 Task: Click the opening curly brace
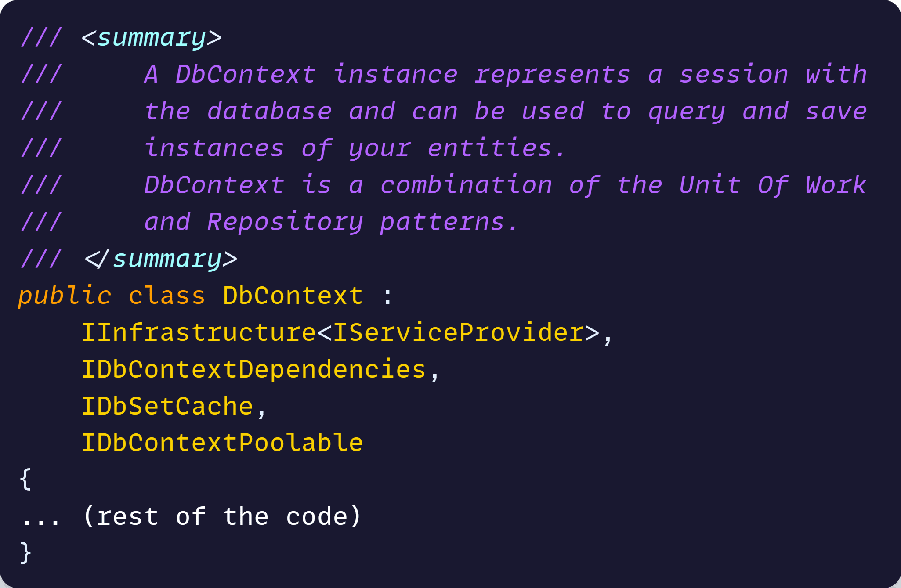click(25, 479)
